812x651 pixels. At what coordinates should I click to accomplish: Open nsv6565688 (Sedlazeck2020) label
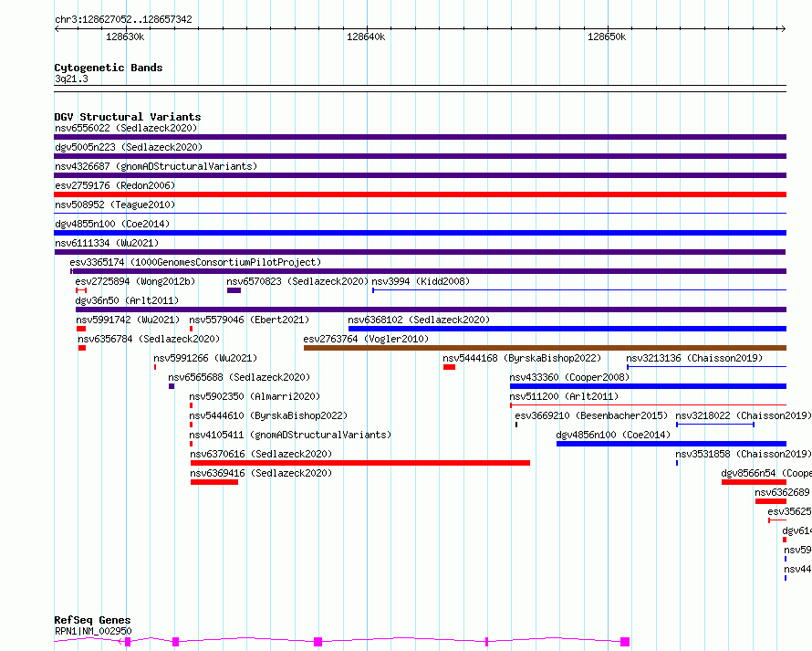tap(239, 377)
